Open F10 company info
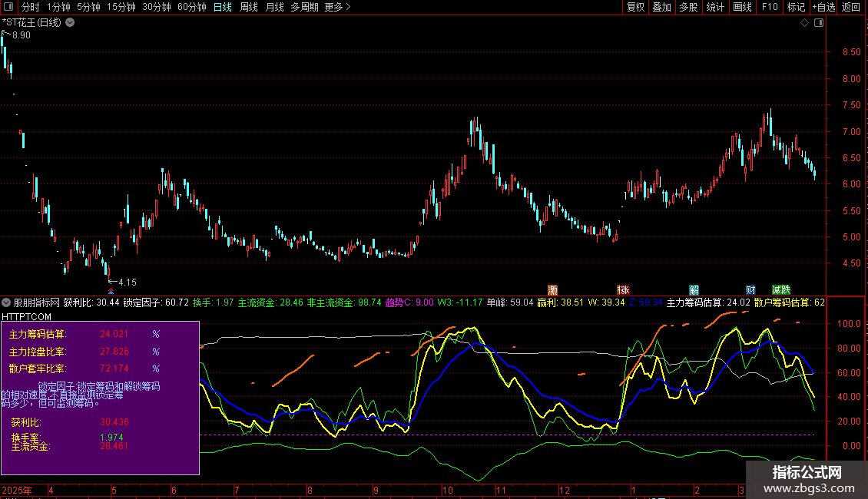The height and width of the screenshot is (499, 868). [770, 7]
